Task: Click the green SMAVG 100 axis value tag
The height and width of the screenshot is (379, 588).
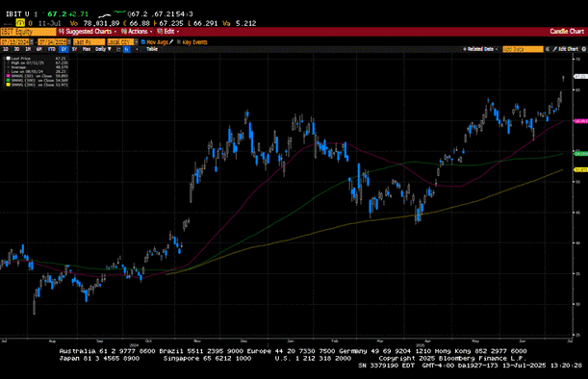Action: 580,154
